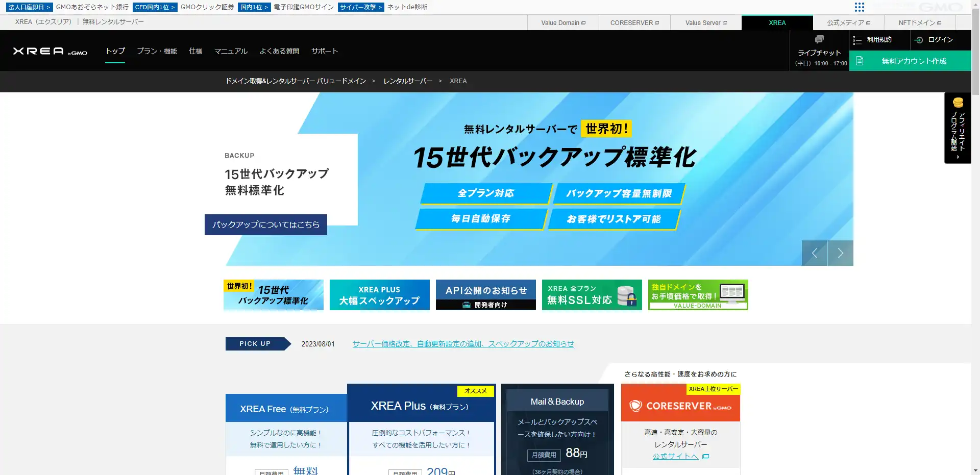Click the login arrow icon
The width and height of the screenshot is (980, 475).
click(919, 40)
